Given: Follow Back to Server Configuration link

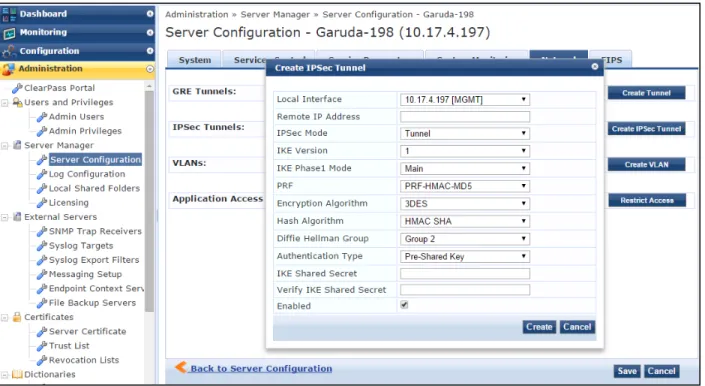Looking at the screenshot, I should click(261, 368).
